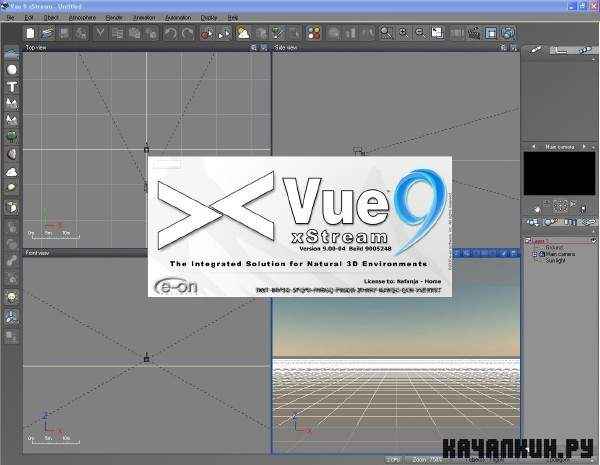Maximize Side view using its header icon
Image resolution: width=600 pixels, height=465 pixels.
514,48
